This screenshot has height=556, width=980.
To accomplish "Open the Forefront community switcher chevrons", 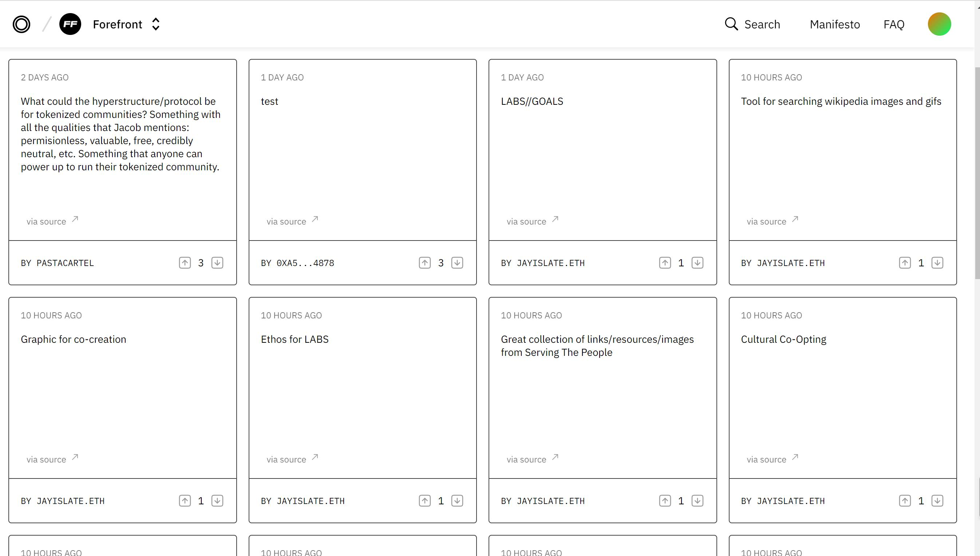I will pyautogui.click(x=155, y=24).
